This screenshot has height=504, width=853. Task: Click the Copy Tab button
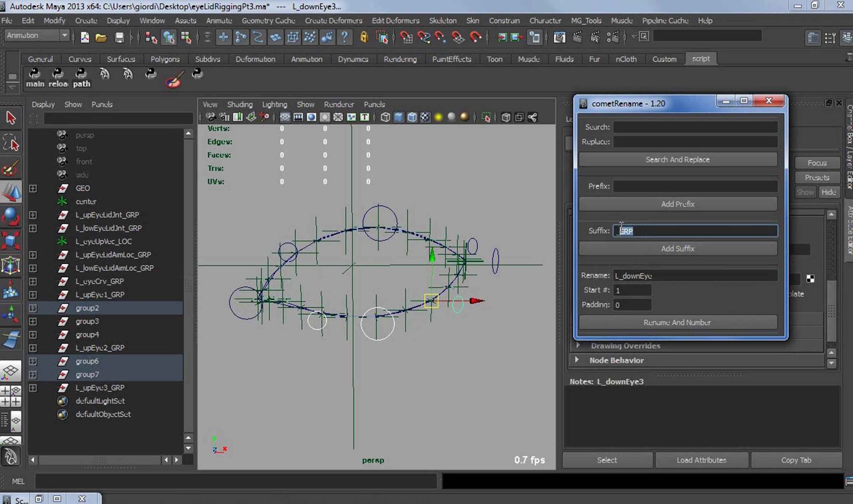796,460
